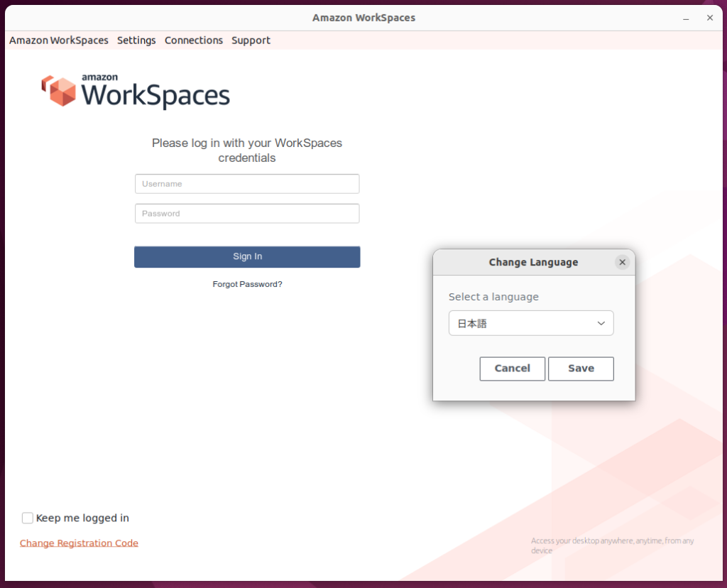727x588 pixels.
Task: Enable the Keep me logged in checkbox
Action: [x=27, y=518]
